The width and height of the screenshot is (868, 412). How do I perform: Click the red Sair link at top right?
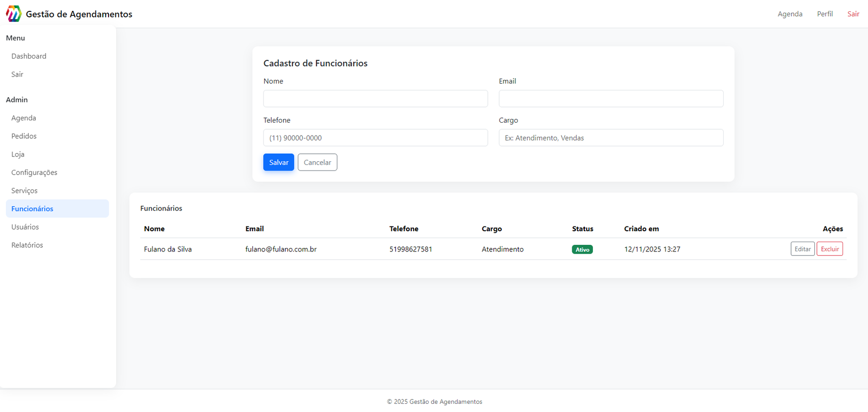853,14
